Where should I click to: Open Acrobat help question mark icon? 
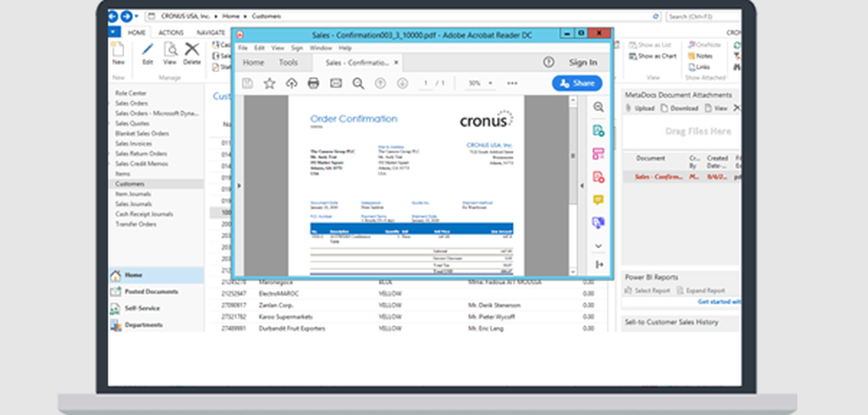[x=549, y=63]
